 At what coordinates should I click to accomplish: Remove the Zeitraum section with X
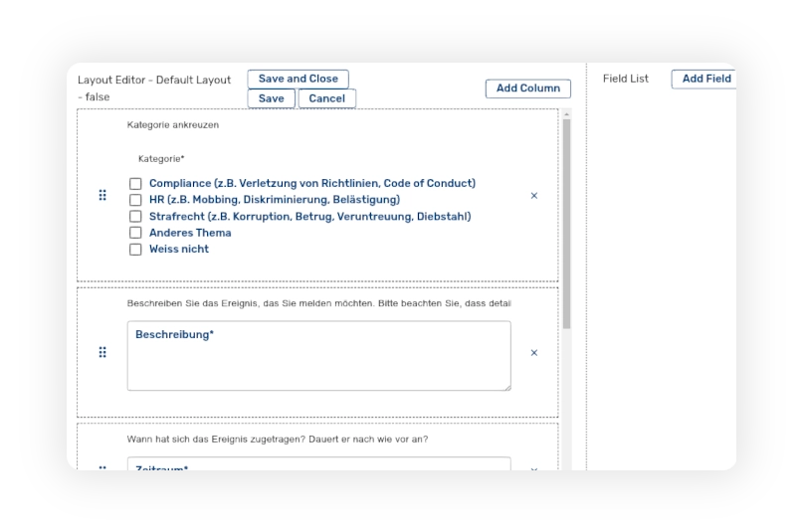[533, 467]
